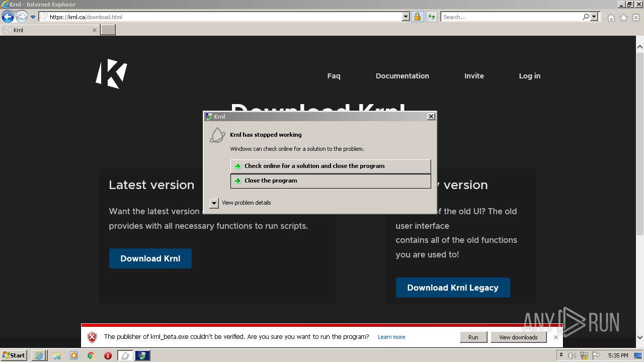Screen dimensions: 644x362
Task: Click the refresh page icon
Action: coord(431,17)
